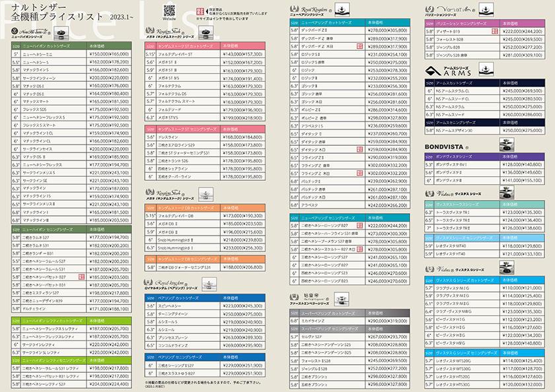Click the New Hi-bon-Z series logo

coord(30,32)
